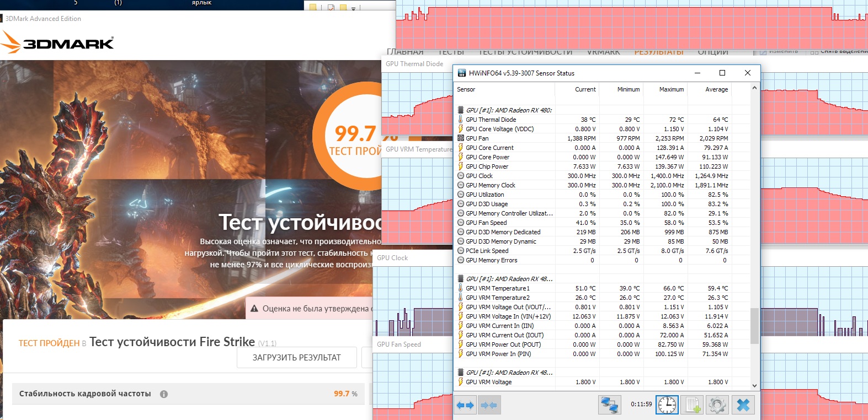Click the Minimum column header

(x=629, y=89)
